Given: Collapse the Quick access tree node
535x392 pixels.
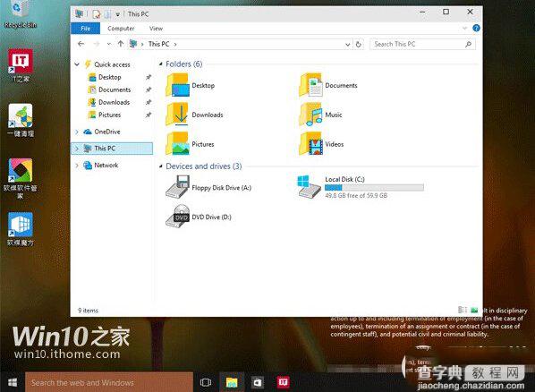Looking at the screenshot, I should [77, 64].
